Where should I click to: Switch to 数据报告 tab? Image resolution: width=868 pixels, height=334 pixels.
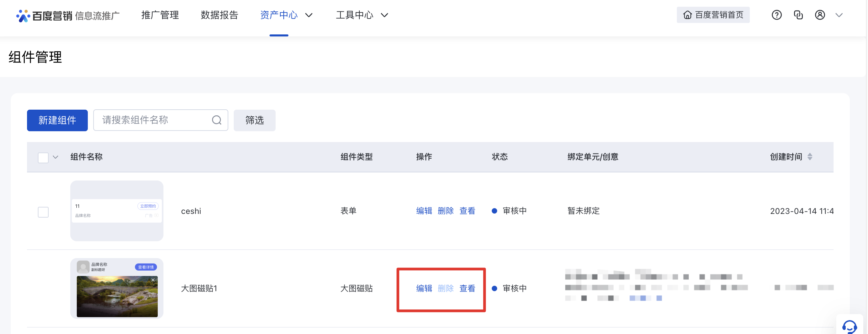pos(220,15)
